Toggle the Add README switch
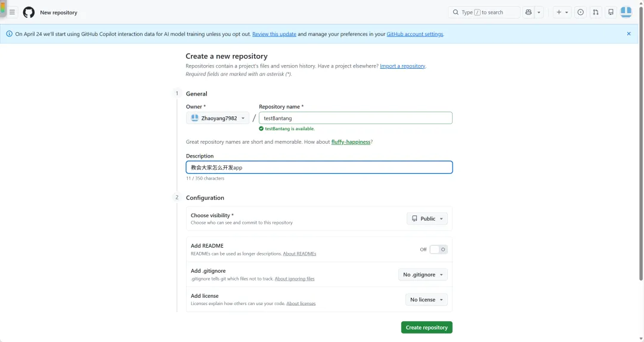 [x=438, y=249]
